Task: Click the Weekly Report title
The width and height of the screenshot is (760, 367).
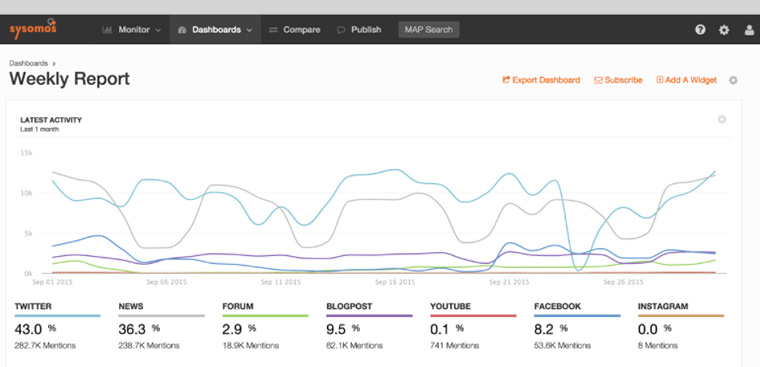Action: click(x=69, y=79)
